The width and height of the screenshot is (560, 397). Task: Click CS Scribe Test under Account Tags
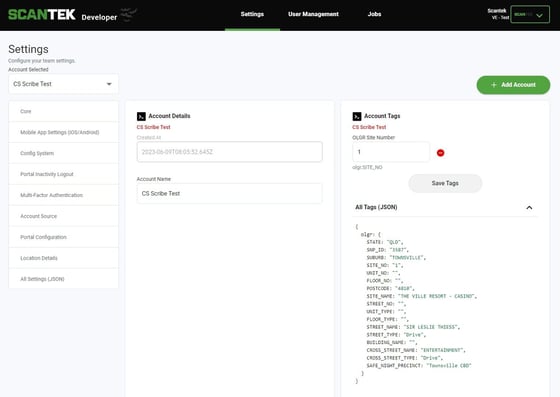pyautogui.click(x=369, y=127)
